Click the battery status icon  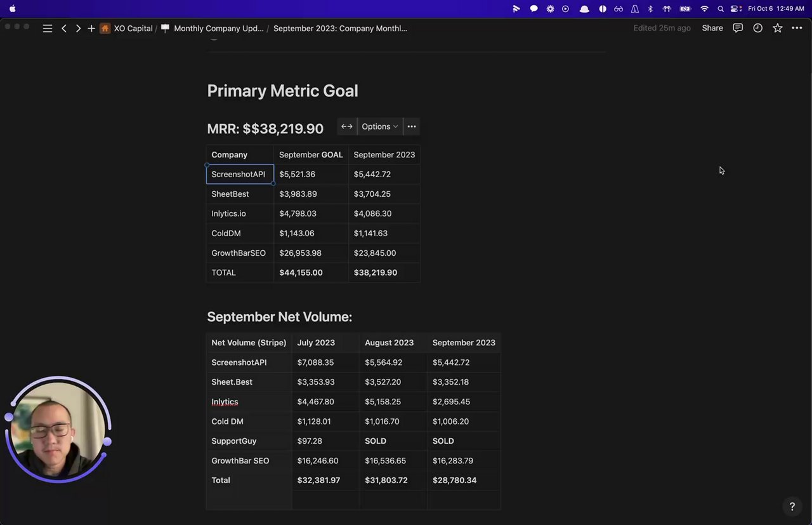685,9
